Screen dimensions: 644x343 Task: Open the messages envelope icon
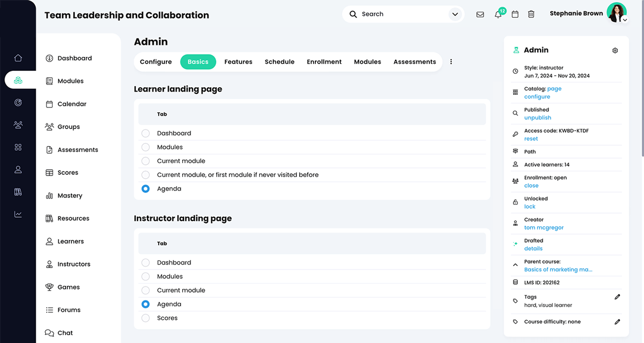tap(480, 14)
